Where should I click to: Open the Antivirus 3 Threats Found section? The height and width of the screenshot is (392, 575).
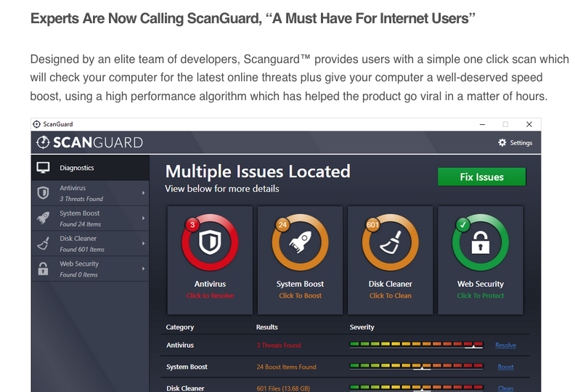[x=90, y=193]
